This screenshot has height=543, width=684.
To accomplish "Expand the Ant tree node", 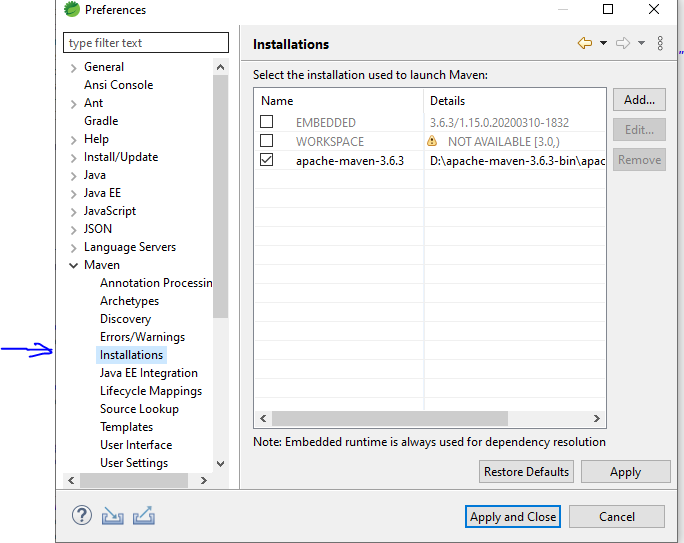I will pos(74,104).
